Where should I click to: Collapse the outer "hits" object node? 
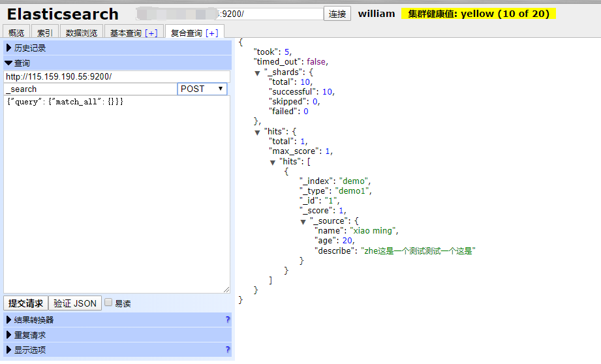(257, 132)
